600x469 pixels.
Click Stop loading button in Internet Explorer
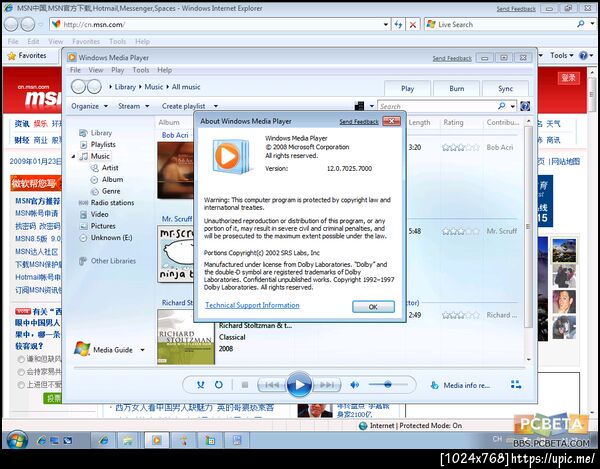point(413,24)
